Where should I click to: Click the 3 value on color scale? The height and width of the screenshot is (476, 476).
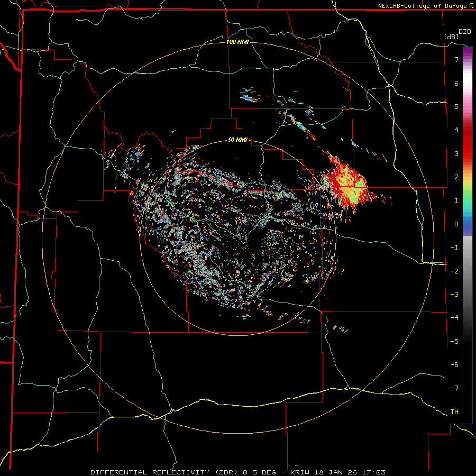[x=456, y=153]
